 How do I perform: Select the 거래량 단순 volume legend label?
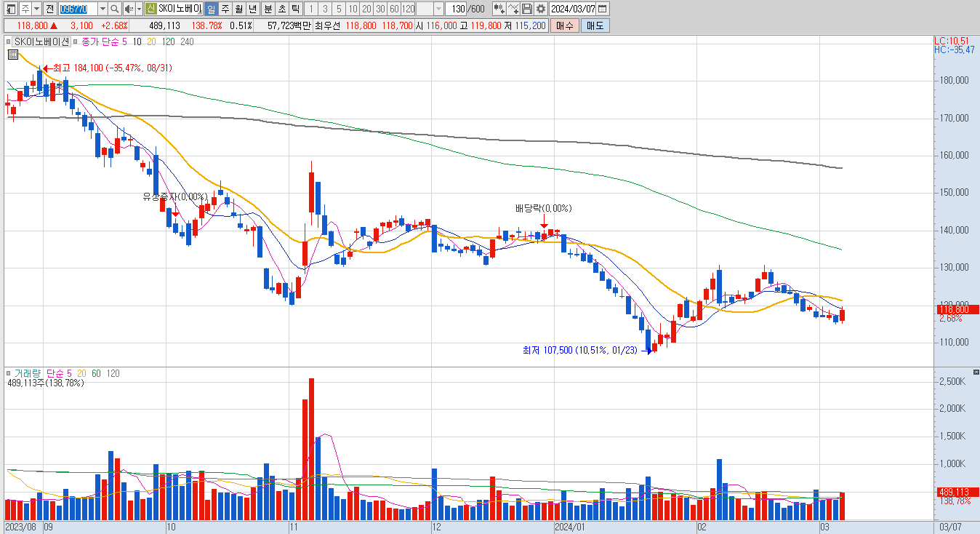coord(39,373)
